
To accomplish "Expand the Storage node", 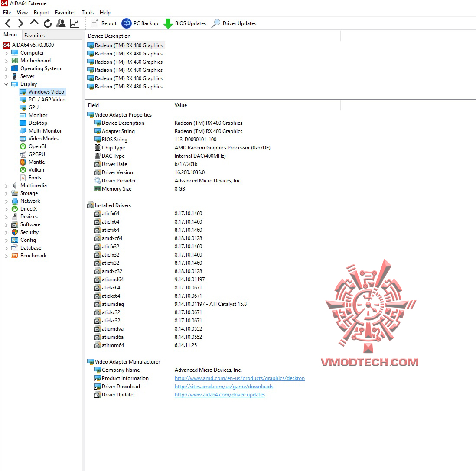I will 7,194.
